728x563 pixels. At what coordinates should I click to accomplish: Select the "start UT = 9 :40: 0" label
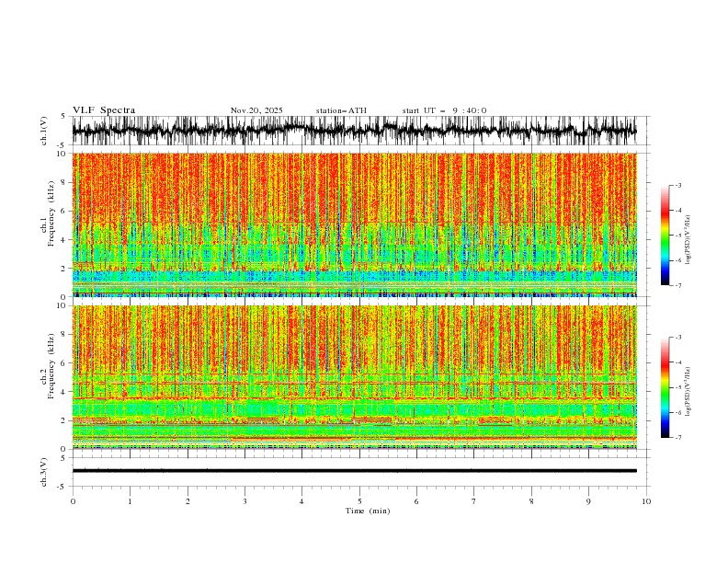coord(444,110)
